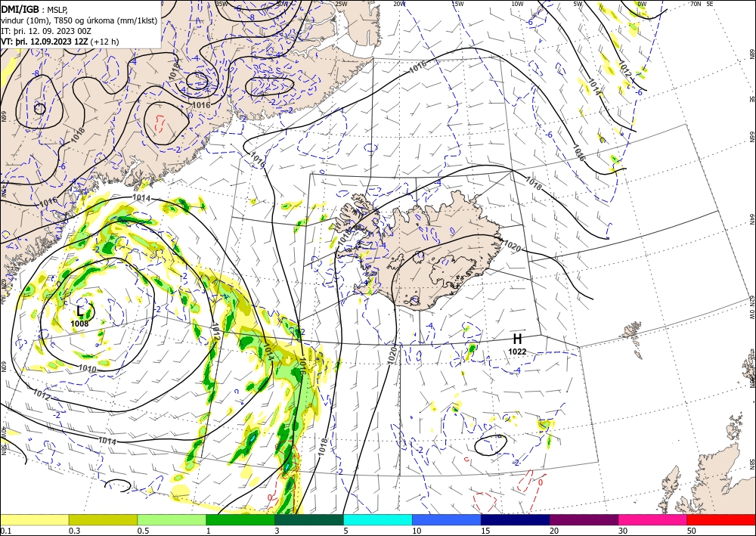Click the navy 15–20 legend swatch
The width and height of the screenshot is (756, 536).
click(x=516, y=519)
